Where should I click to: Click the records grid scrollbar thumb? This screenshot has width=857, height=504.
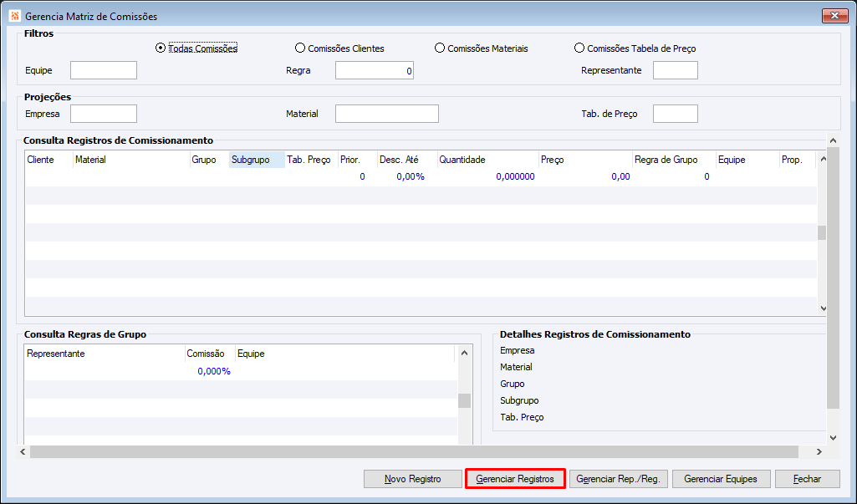pos(822,232)
